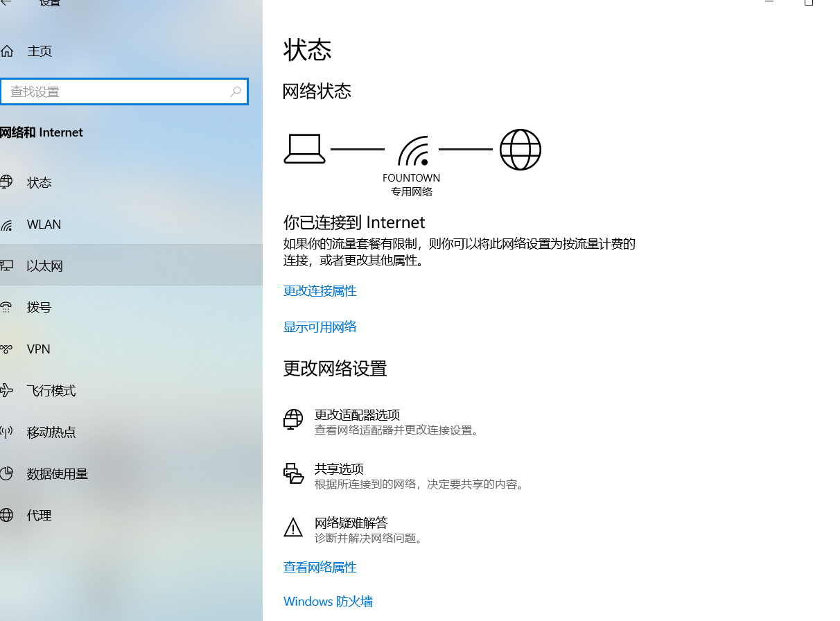840x621 pixels.
Task: Click the 更改适配器选项 adapter icon
Action: click(x=293, y=419)
